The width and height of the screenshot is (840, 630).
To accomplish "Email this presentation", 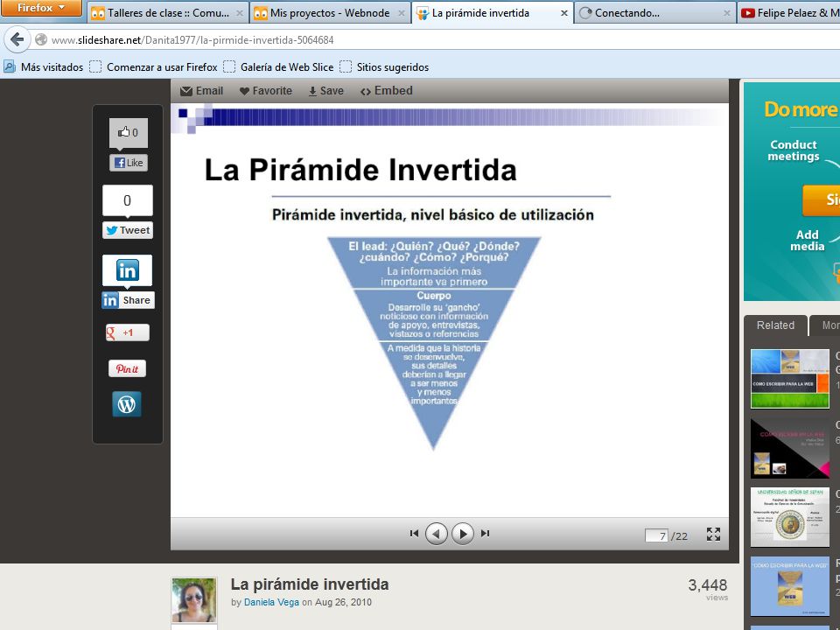I will [x=201, y=91].
